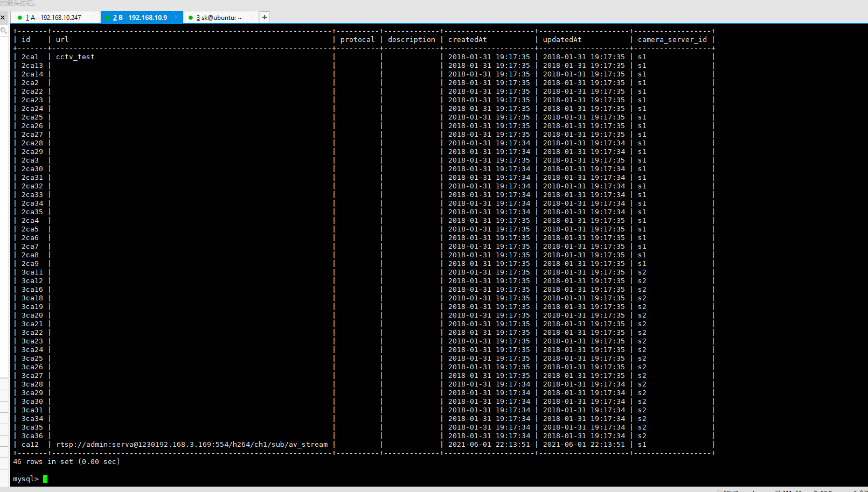Click the 'updatedAt' column header
The height and width of the screenshot is (492, 868).
(x=563, y=39)
